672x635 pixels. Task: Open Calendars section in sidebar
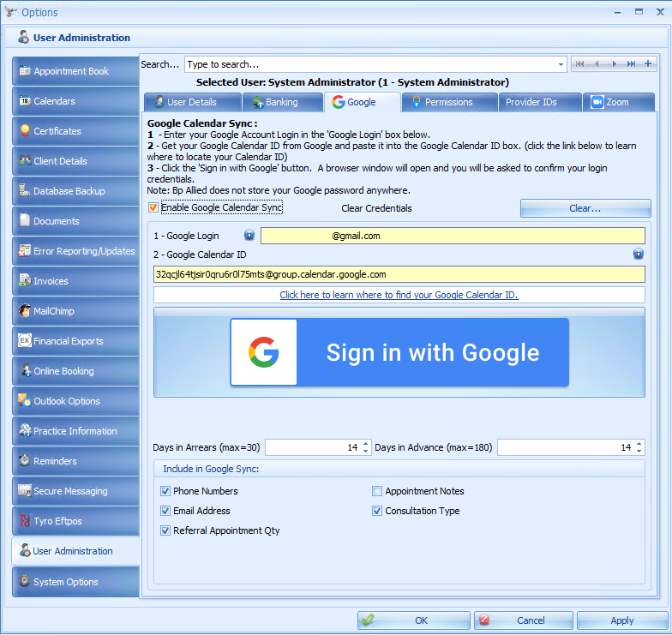point(75,101)
